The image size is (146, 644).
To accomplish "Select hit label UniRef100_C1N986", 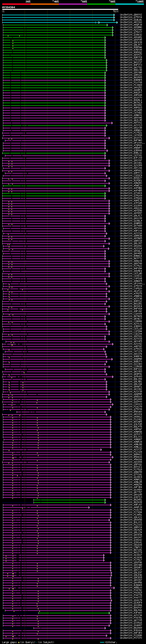I will click(131, 321).
